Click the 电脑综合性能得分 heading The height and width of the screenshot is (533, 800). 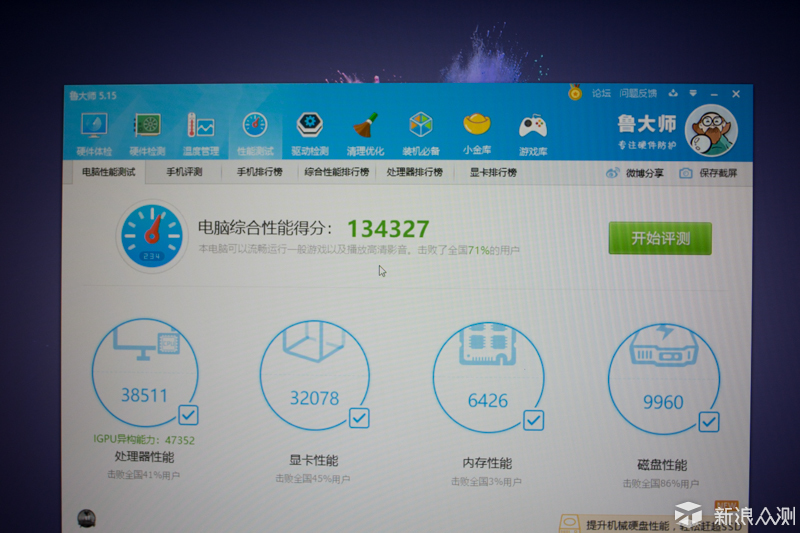tap(265, 228)
